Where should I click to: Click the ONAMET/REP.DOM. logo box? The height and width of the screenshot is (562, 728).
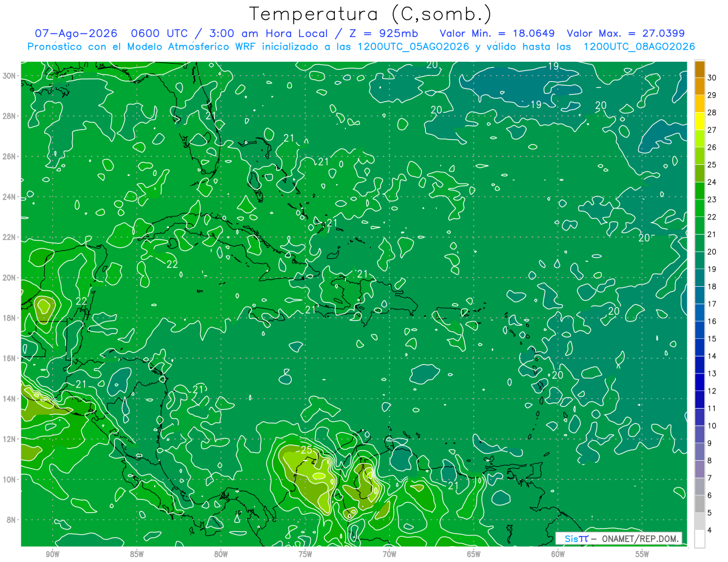(619, 539)
